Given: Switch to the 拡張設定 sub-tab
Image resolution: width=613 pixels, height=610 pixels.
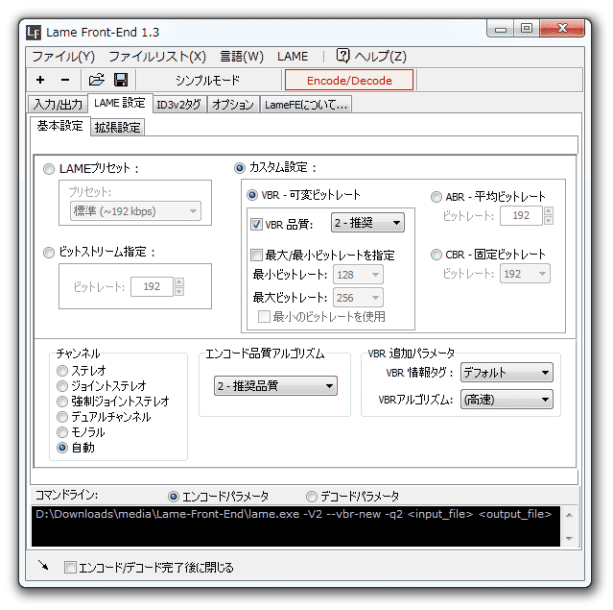Looking at the screenshot, I should (x=117, y=127).
